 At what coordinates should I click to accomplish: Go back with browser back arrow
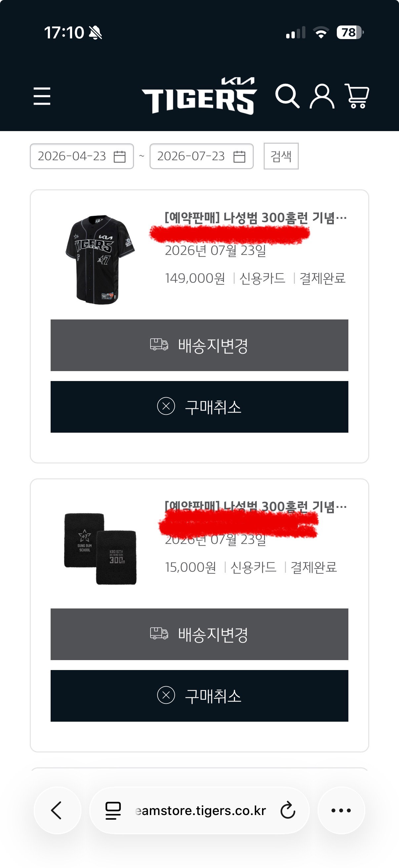point(57,810)
